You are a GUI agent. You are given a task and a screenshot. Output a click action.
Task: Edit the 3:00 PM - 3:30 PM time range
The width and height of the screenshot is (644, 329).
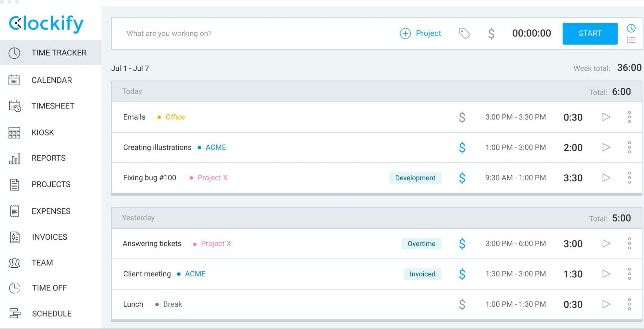point(515,117)
